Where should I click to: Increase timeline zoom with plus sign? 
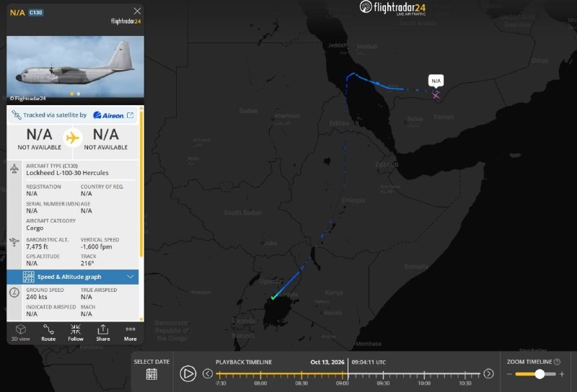pyautogui.click(x=562, y=374)
